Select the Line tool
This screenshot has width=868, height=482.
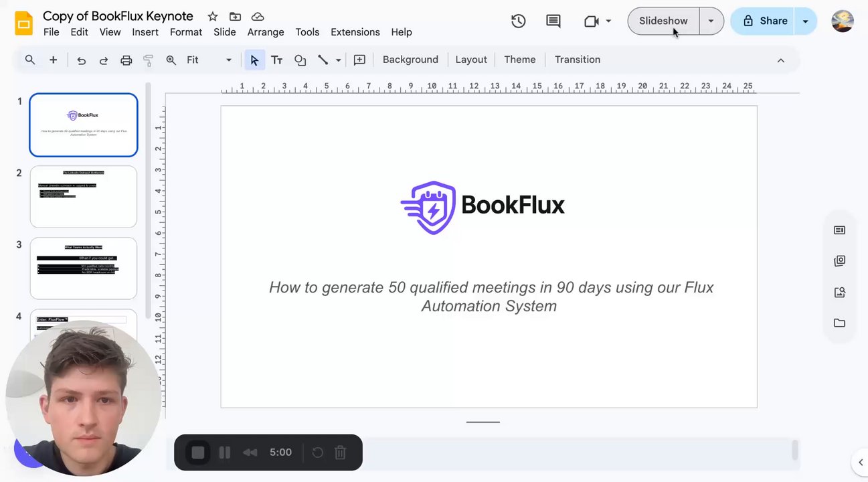click(323, 60)
